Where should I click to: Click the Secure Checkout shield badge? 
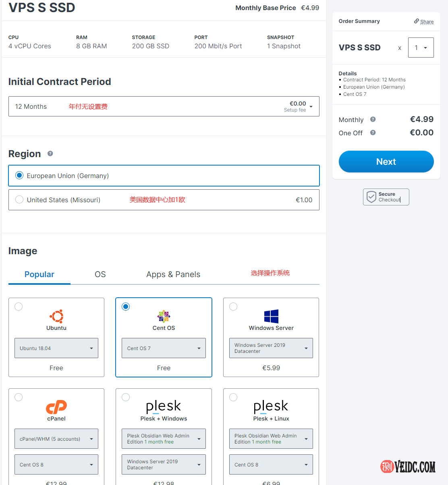pyautogui.click(x=386, y=197)
